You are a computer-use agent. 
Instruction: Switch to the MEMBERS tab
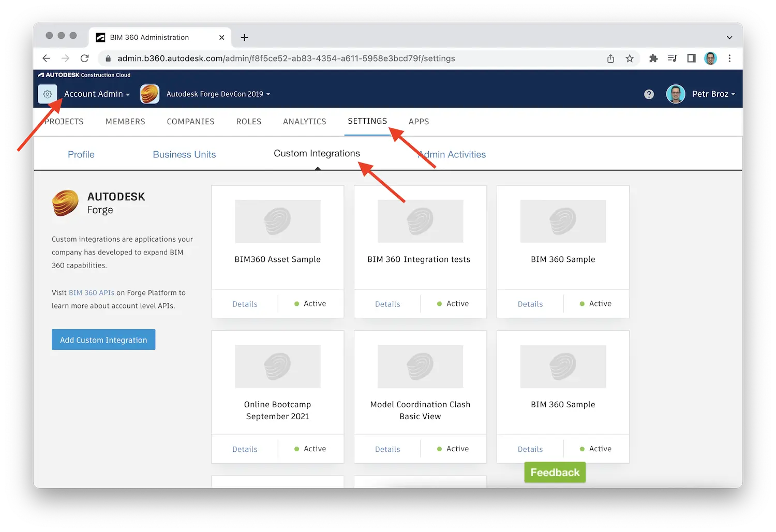click(x=125, y=122)
